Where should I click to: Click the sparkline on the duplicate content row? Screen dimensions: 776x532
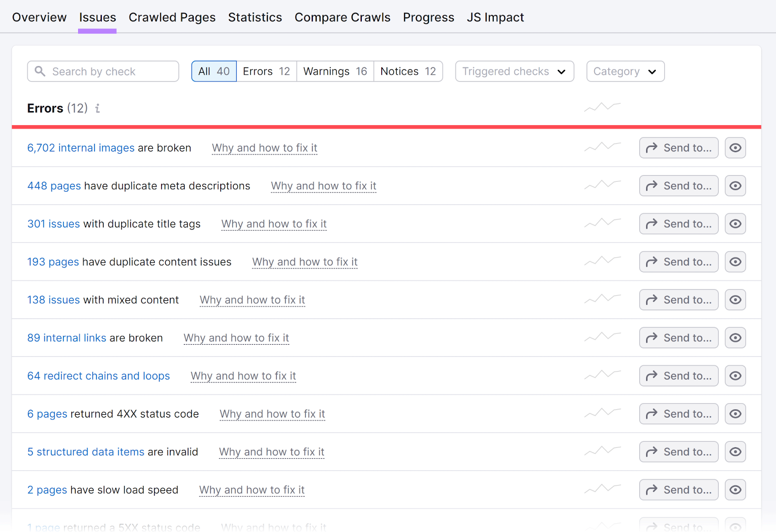pyautogui.click(x=602, y=261)
